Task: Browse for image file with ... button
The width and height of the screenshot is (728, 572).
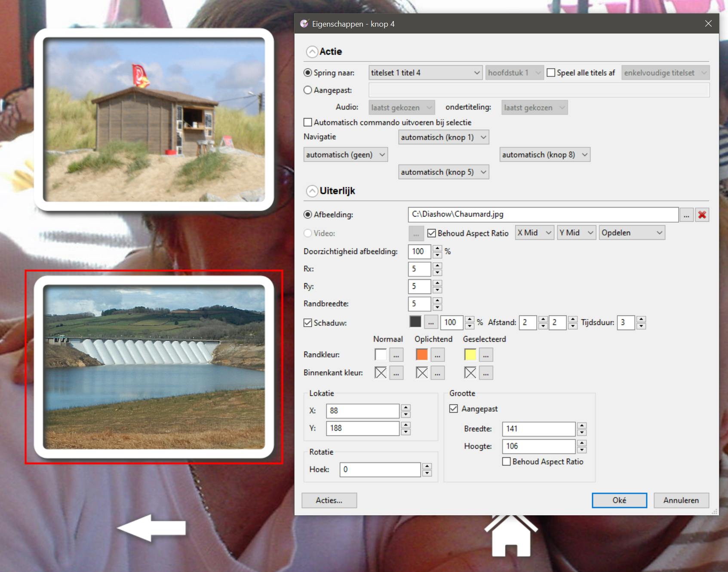Action: [x=686, y=215]
